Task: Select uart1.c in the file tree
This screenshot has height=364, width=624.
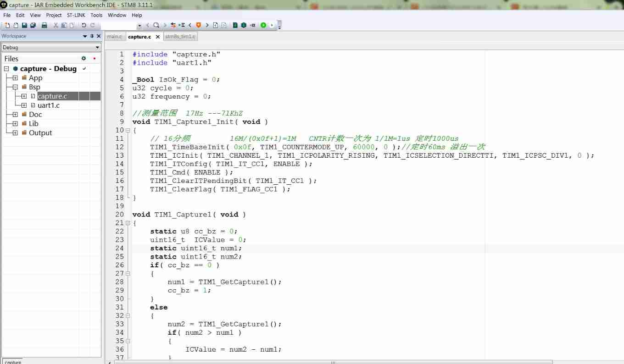Action: click(48, 105)
